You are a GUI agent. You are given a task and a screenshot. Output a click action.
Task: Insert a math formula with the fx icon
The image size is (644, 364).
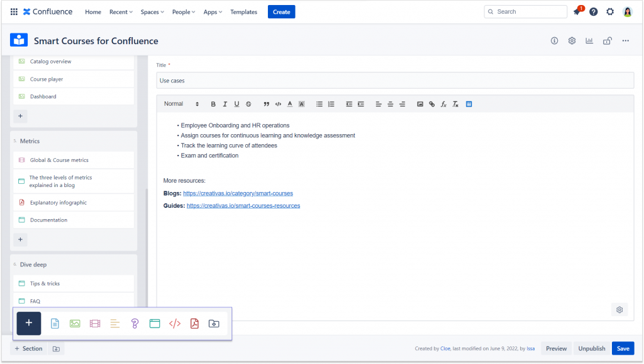click(x=443, y=104)
